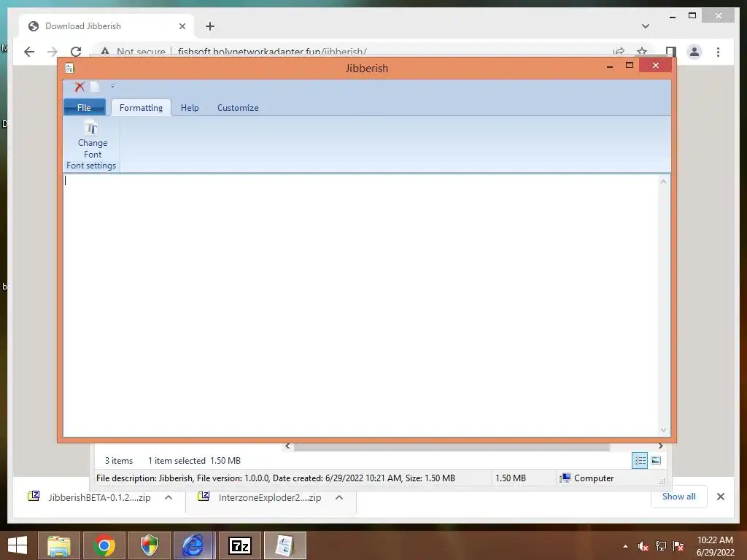Launch Internet Explorer from taskbar
Screen dimensions: 747x560
[193, 545]
